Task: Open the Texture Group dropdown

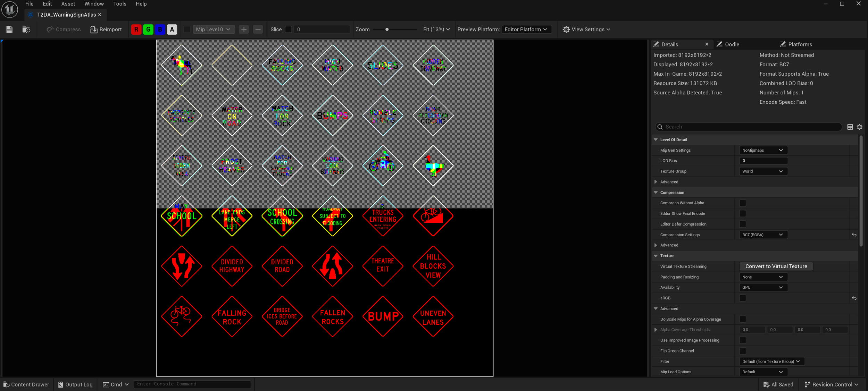Action: [x=763, y=171]
